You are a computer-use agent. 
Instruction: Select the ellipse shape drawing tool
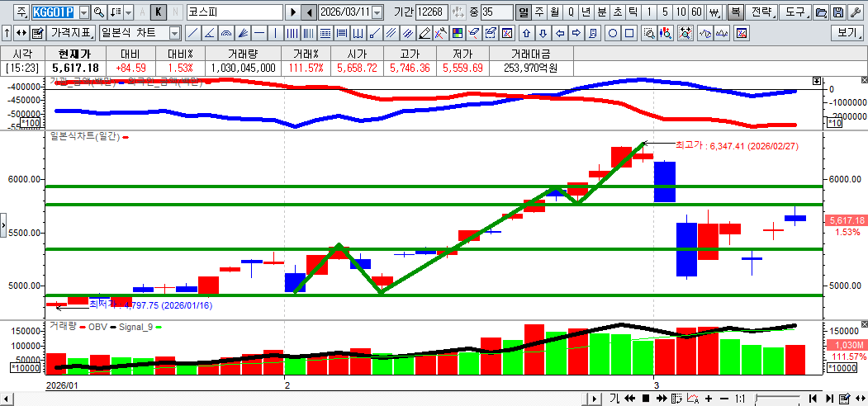613,33
